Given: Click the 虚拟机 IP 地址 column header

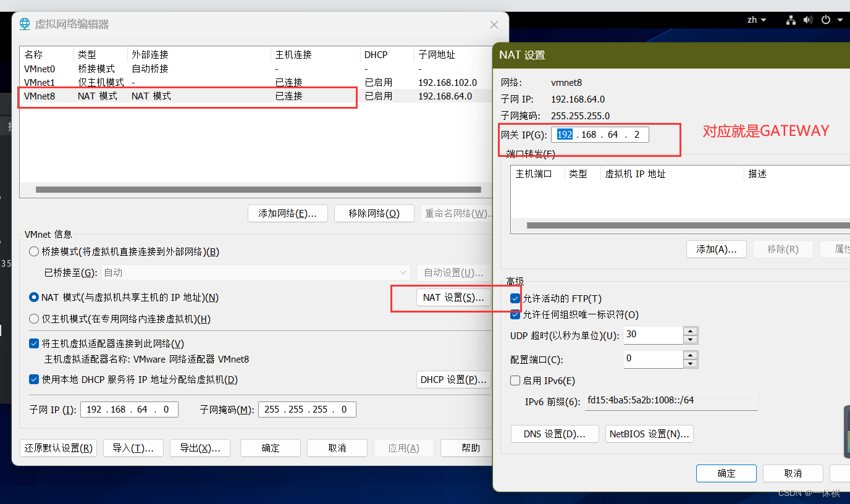Looking at the screenshot, I should [672, 174].
